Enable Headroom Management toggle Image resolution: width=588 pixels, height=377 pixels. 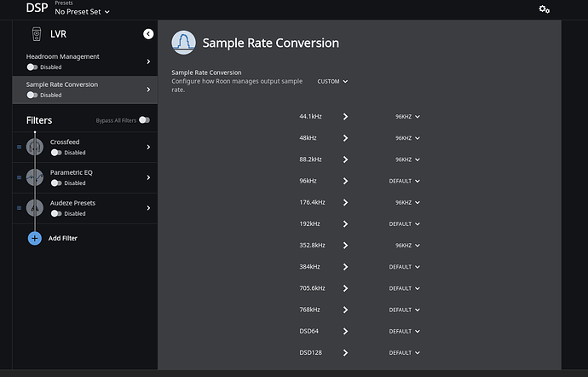point(32,67)
